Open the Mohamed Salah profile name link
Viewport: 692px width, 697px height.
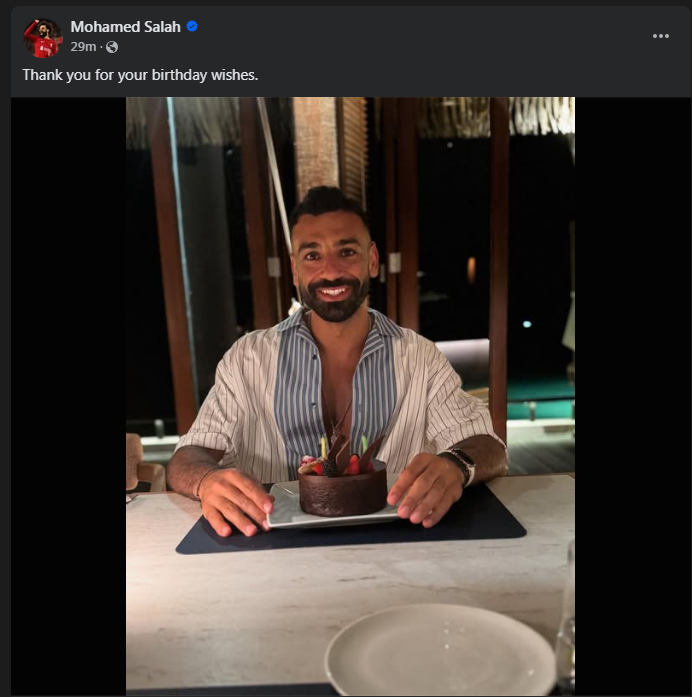click(125, 27)
